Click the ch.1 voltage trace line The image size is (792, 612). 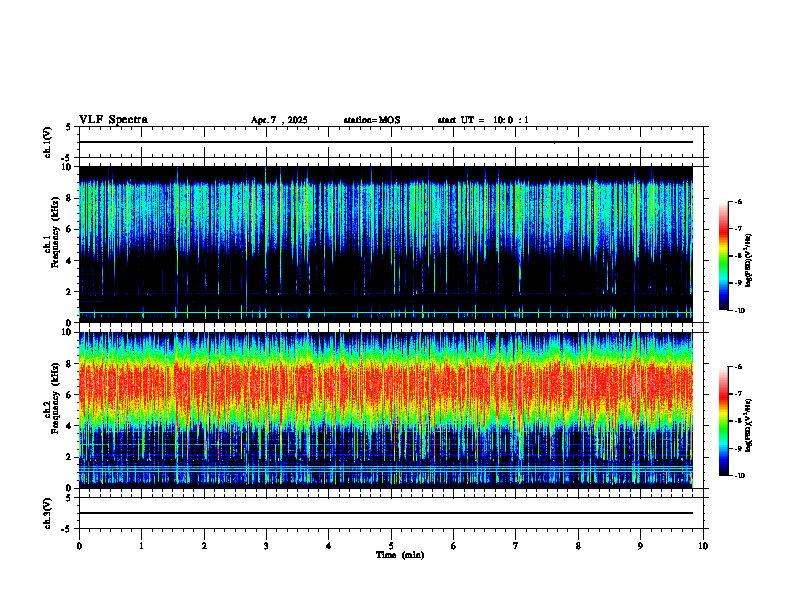[386, 142]
